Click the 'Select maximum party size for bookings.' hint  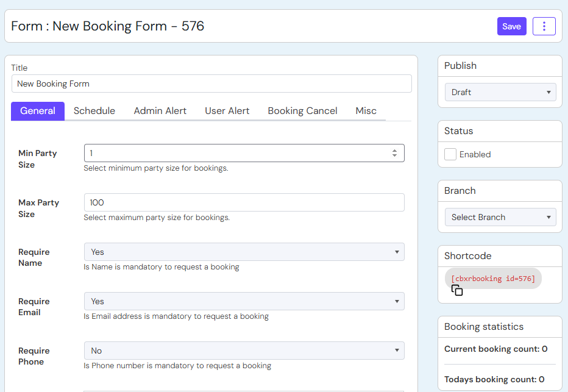157,218
